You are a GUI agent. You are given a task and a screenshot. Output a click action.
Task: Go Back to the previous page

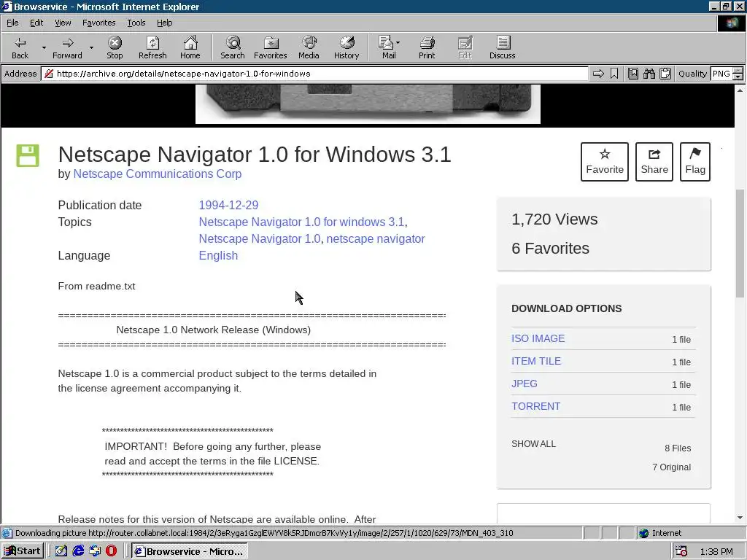(20, 47)
